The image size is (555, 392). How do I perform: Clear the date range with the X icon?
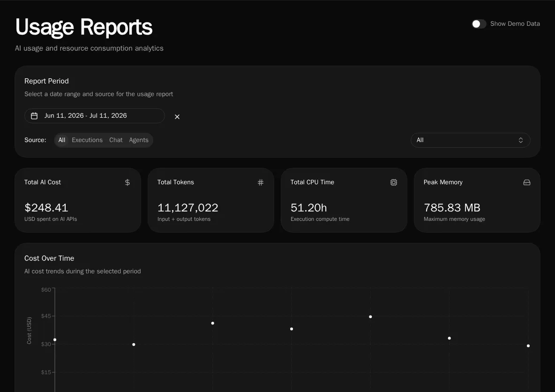click(177, 116)
